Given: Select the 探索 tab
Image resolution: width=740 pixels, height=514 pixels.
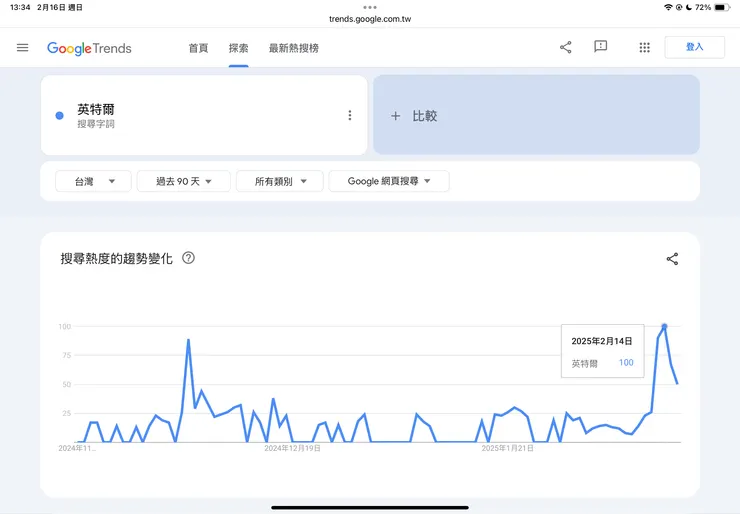Looking at the screenshot, I should [238, 48].
